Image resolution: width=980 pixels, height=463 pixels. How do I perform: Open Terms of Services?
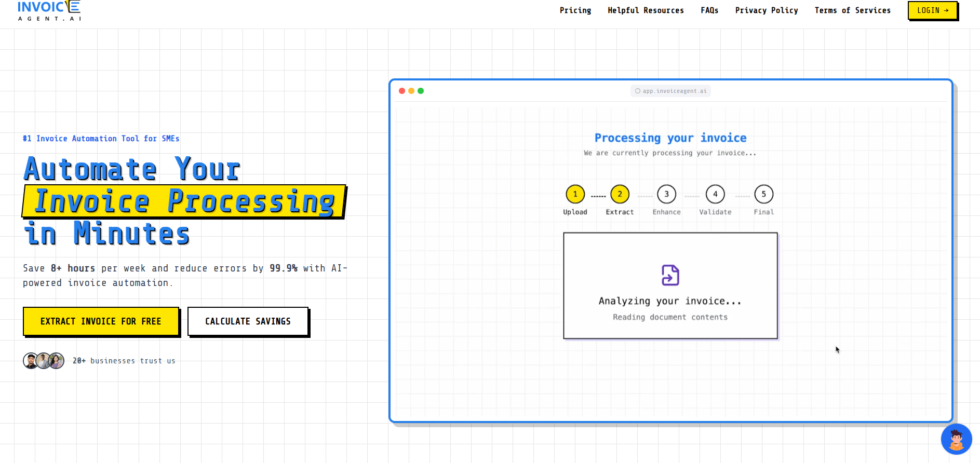point(852,10)
